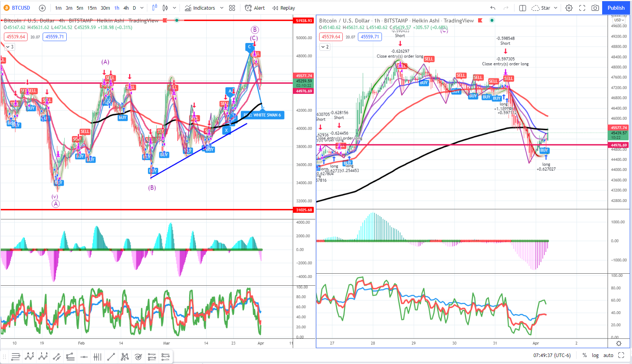Grab the favorites toolbar drag handle
The width and height of the screenshot is (632, 364).
pos(5,357)
